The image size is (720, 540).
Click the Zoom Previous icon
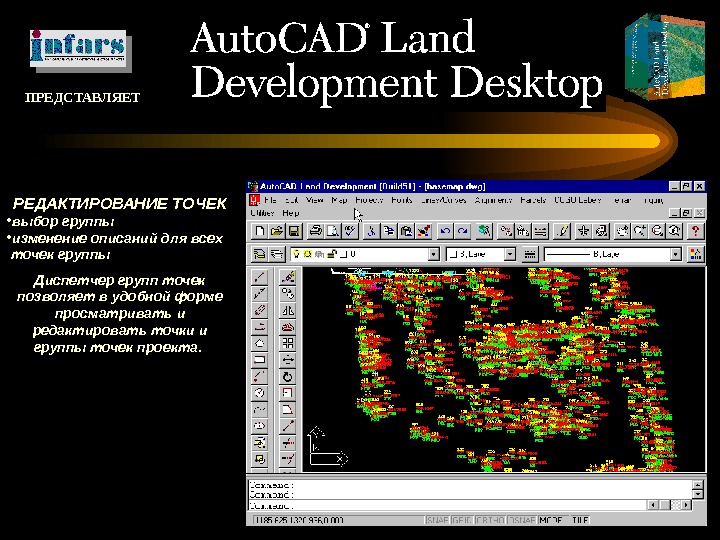click(675, 231)
